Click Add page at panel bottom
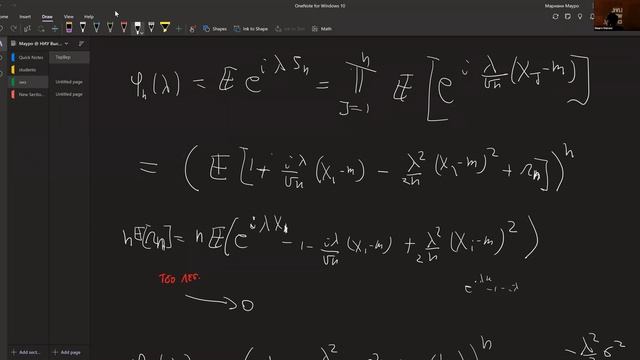Image resolution: width=640 pixels, height=360 pixels. point(67,352)
